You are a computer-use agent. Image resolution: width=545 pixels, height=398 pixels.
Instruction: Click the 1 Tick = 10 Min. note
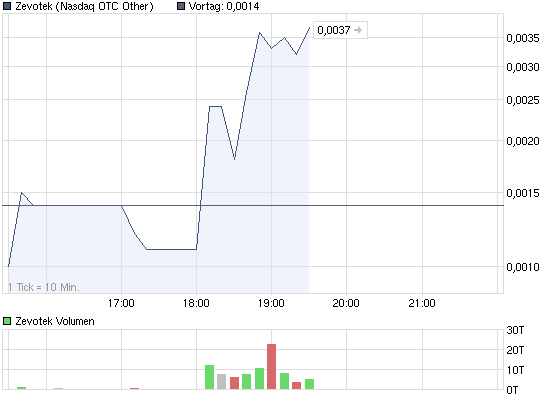[x=44, y=287]
